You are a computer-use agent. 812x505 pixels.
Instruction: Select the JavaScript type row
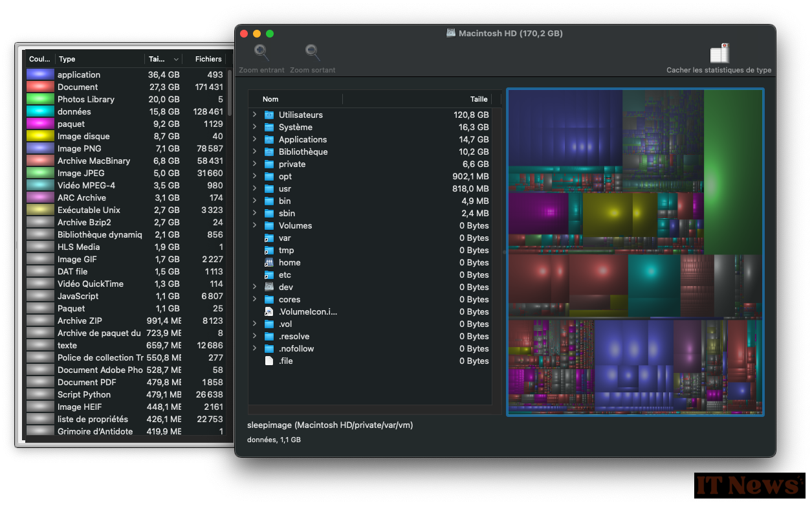pyautogui.click(x=126, y=296)
